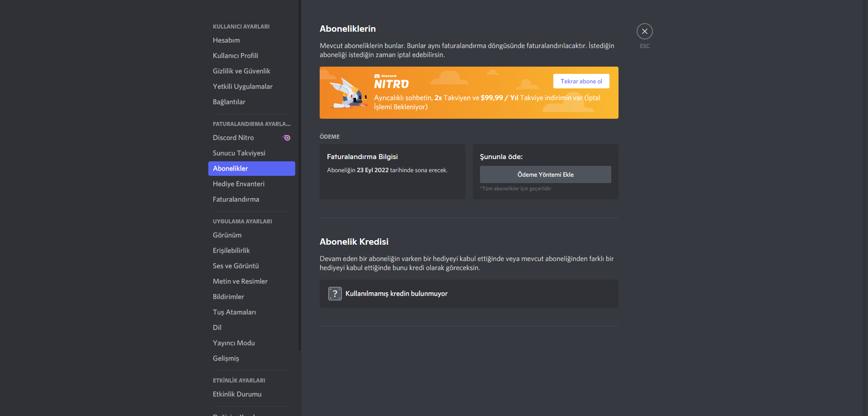Click Ödeme Yöntemi Ekle button
This screenshot has height=416, width=868.
[545, 174]
